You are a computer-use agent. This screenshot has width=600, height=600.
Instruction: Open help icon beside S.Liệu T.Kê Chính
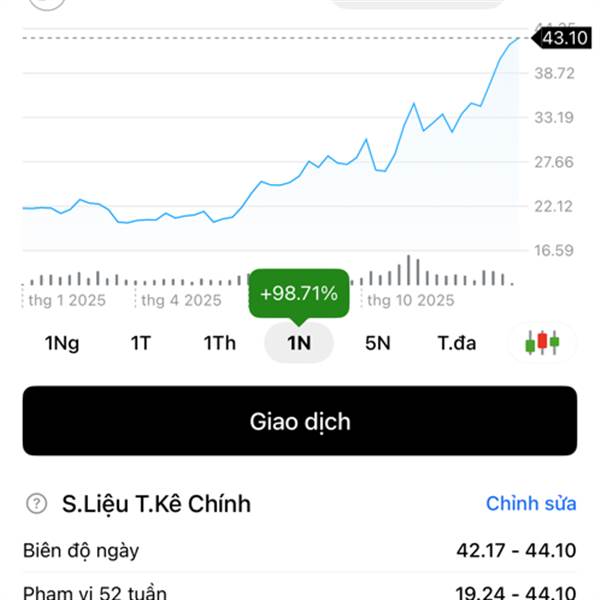point(38,503)
